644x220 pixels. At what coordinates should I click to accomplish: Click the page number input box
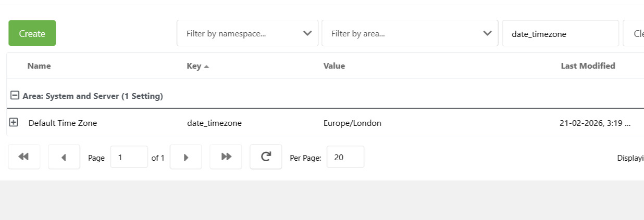pos(129,157)
